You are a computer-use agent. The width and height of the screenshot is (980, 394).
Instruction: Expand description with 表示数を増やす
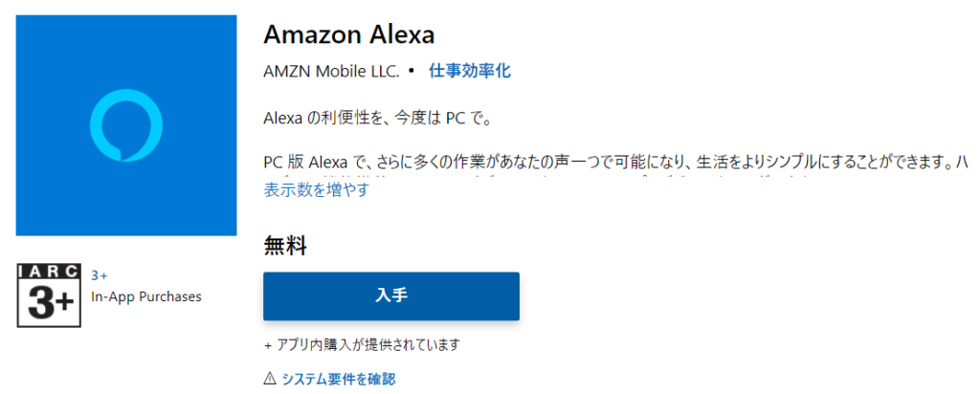coord(316,189)
